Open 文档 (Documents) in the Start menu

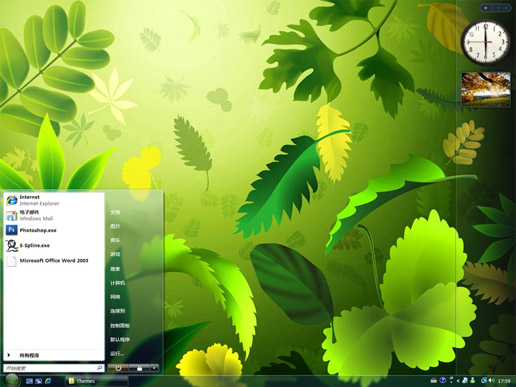pyautogui.click(x=115, y=212)
